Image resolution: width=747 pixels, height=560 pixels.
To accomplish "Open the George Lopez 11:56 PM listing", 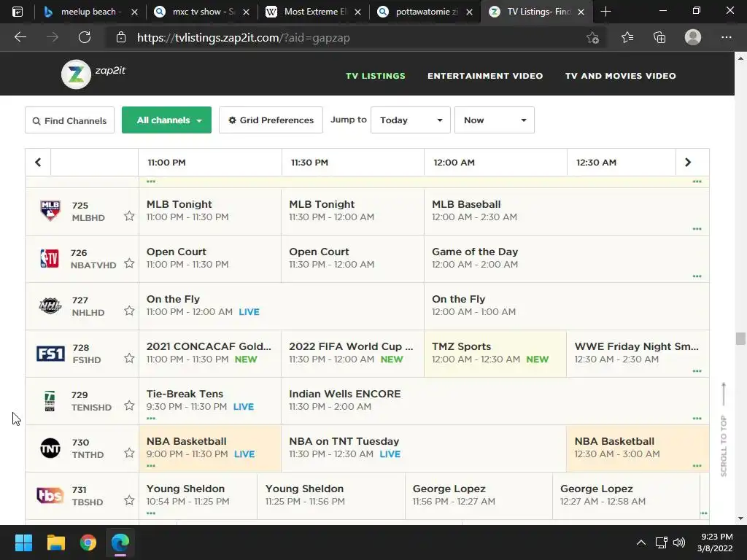I will pyautogui.click(x=479, y=495).
